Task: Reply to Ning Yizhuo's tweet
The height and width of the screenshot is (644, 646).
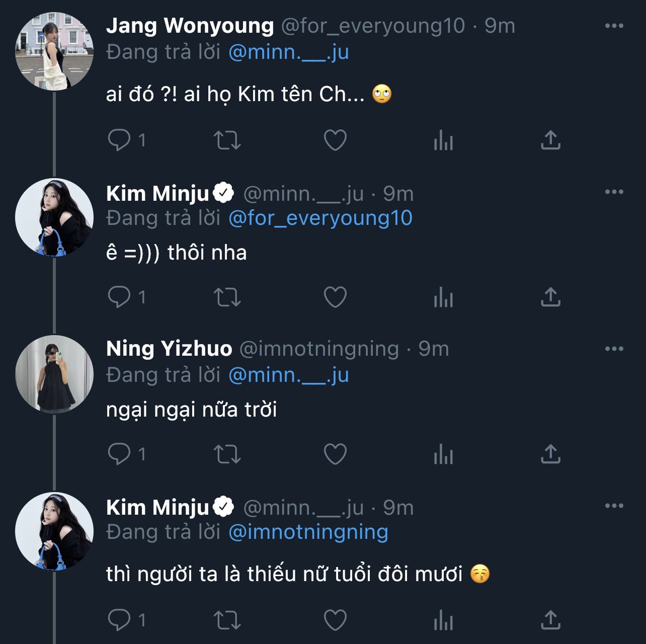Action: click(119, 454)
